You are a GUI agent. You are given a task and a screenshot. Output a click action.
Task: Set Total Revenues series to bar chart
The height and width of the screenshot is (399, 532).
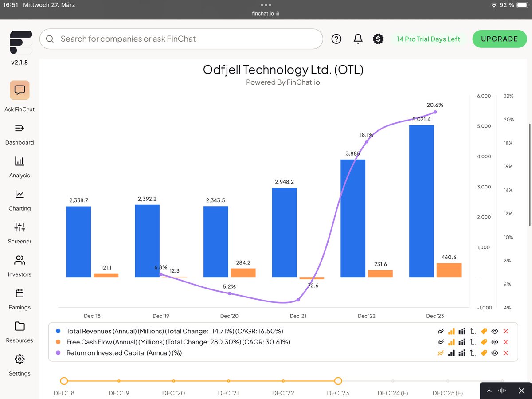[x=451, y=331]
